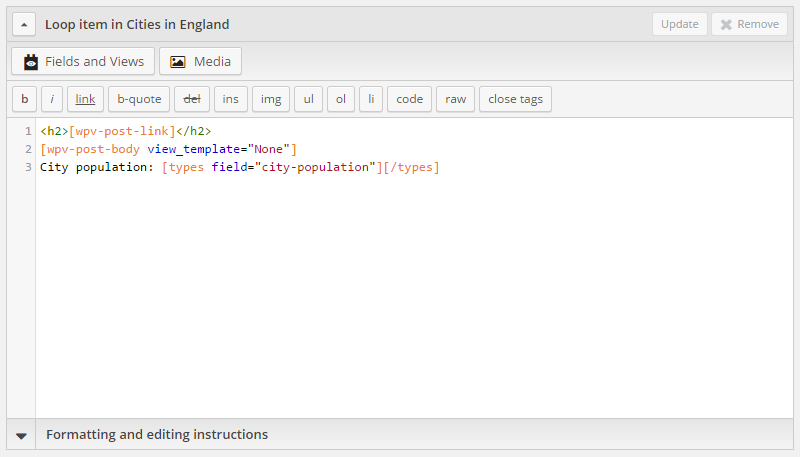Collapse the Loop item panel arrow
800x457 pixels.
(25, 24)
